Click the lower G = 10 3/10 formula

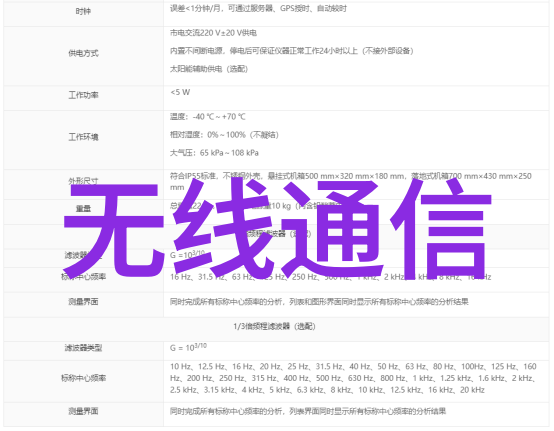coord(188,347)
